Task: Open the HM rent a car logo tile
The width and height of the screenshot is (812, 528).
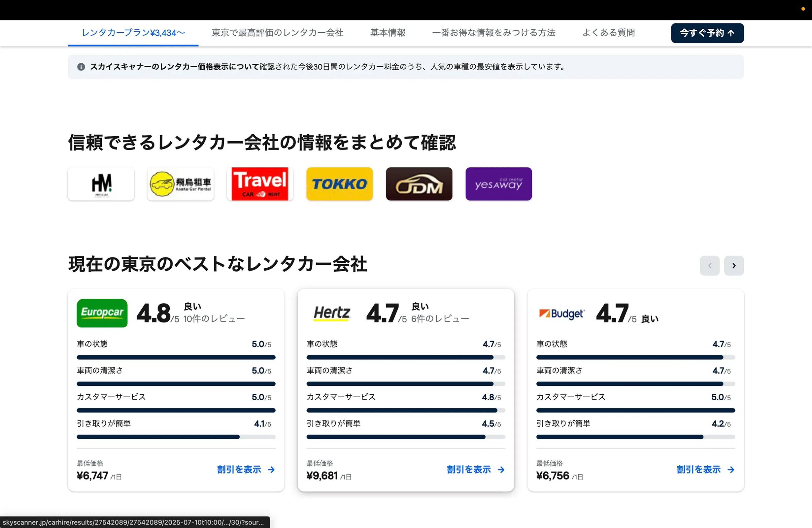Action: [101, 184]
